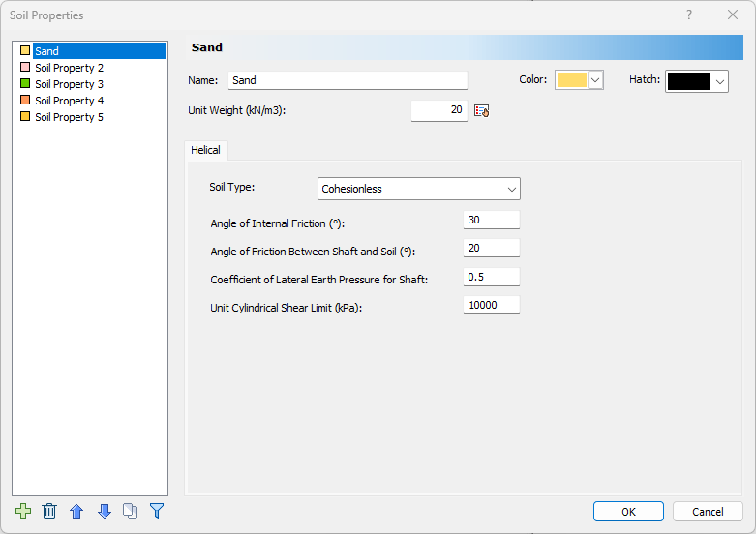Image resolution: width=756 pixels, height=534 pixels.
Task: Switch to the Helical tab
Action: click(205, 150)
